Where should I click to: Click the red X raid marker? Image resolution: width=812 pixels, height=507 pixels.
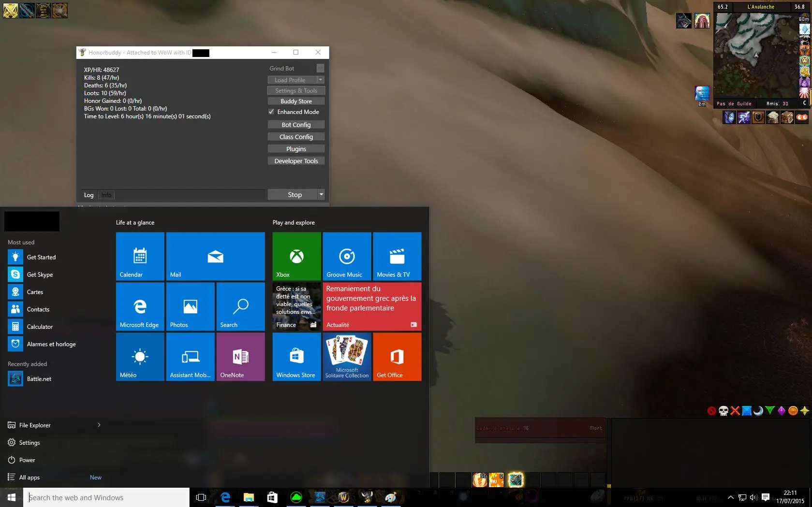735,411
